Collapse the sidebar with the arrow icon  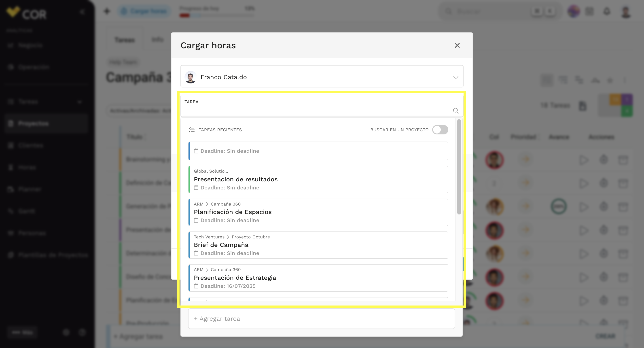pos(82,12)
